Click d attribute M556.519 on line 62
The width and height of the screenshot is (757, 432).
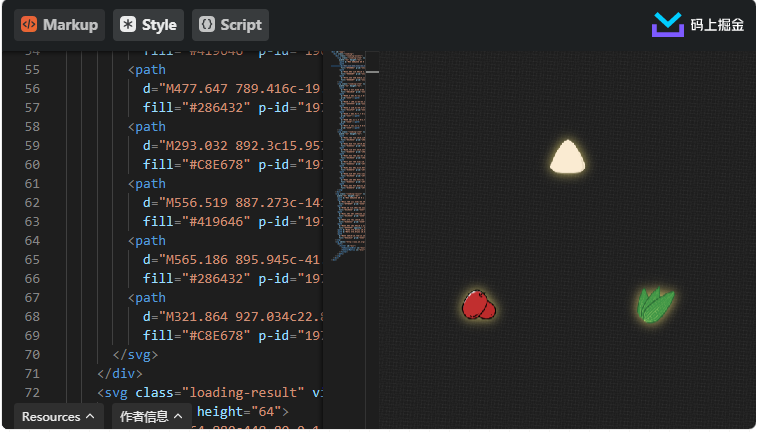point(233,203)
